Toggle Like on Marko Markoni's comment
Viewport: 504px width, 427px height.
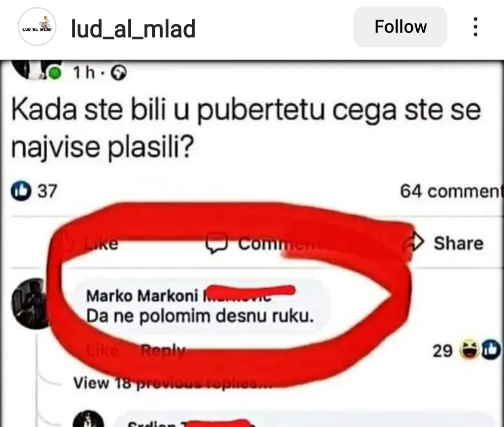(102, 350)
